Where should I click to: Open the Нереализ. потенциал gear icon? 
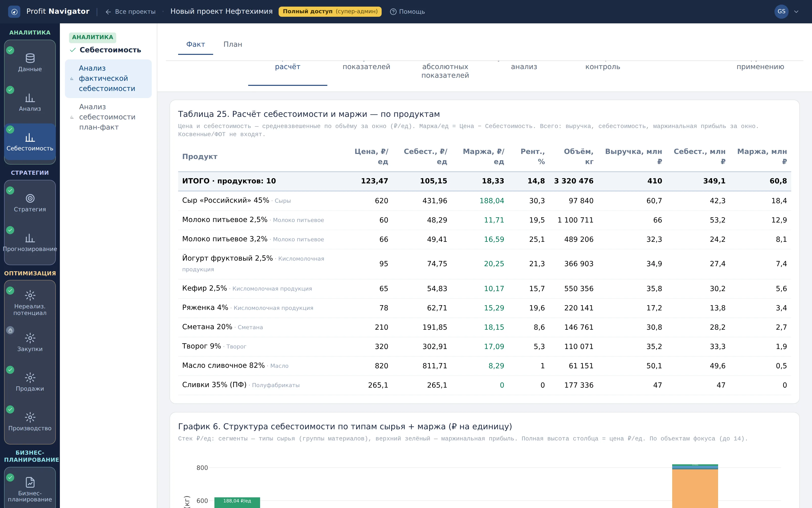coord(30,295)
